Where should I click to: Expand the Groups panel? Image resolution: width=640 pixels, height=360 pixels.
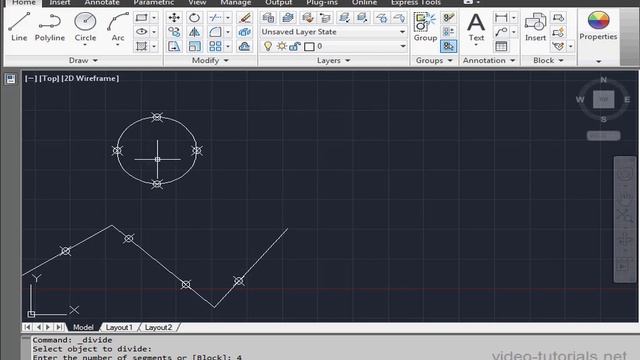[x=434, y=60]
